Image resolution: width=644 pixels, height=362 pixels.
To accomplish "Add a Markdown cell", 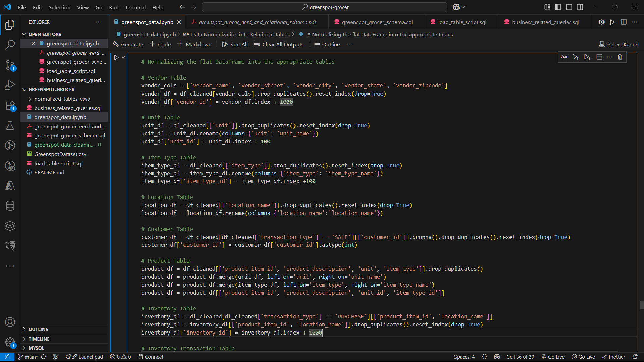I will 195,44.
